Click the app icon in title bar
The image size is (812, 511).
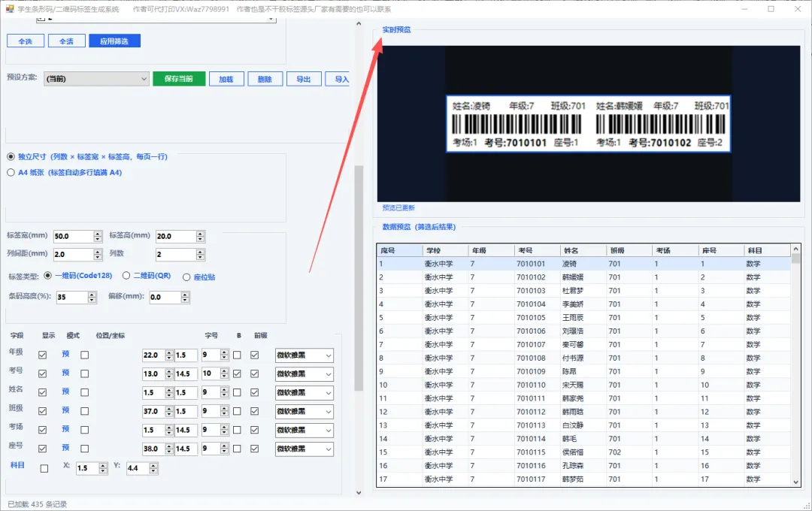click(9, 9)
